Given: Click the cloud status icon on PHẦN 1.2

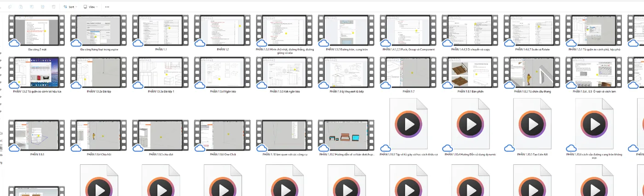Looking at the screenshot, I should (x=200, y=43).
